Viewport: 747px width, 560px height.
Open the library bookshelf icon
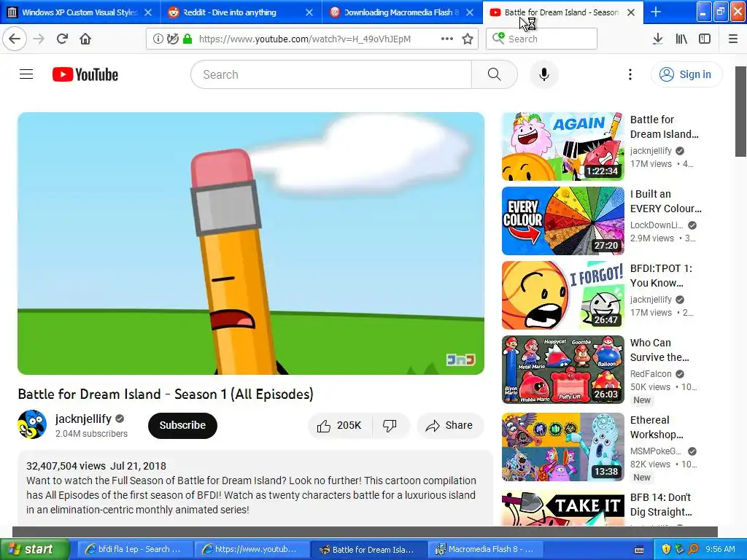681,39
